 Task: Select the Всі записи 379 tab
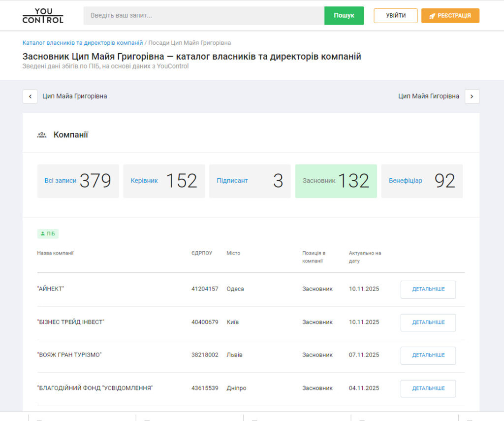point(78,181)
